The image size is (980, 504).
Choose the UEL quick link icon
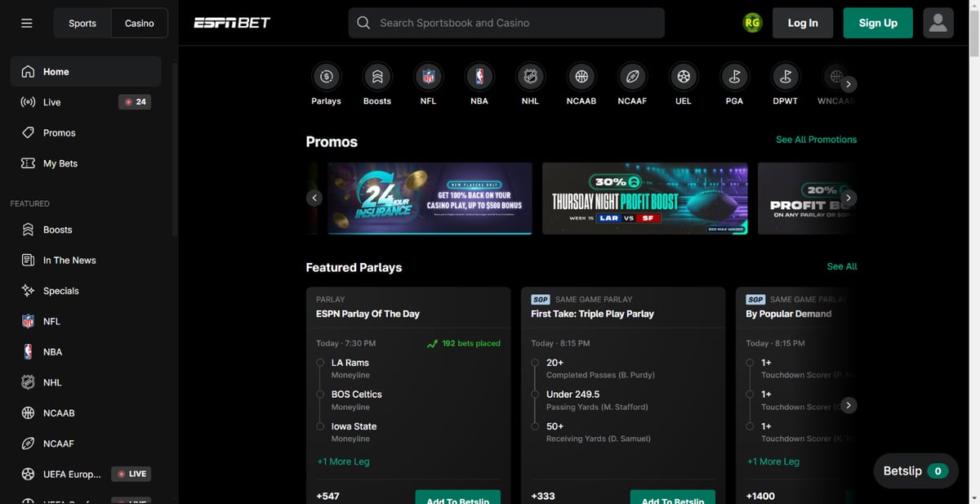click(x=684, y=77)
